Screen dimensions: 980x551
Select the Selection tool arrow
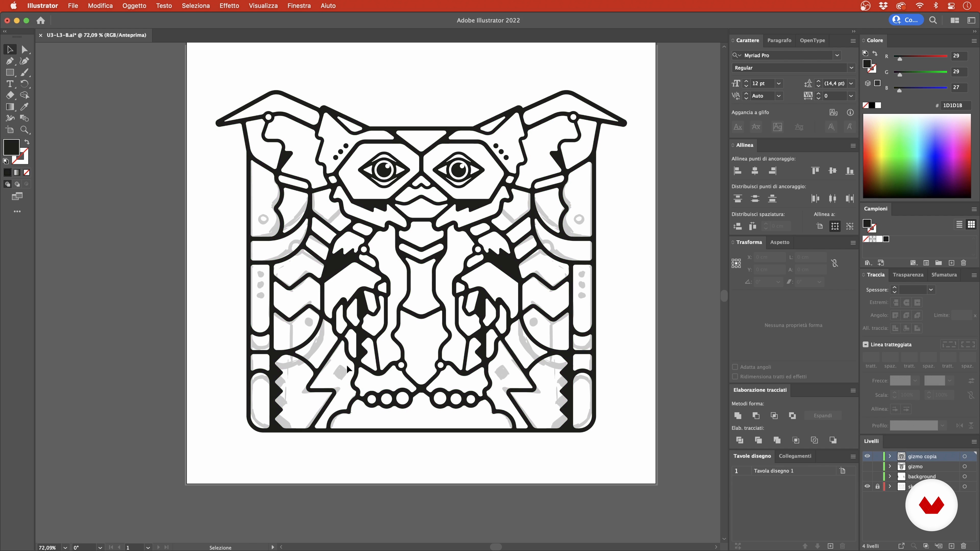click(x=10, y=49)
